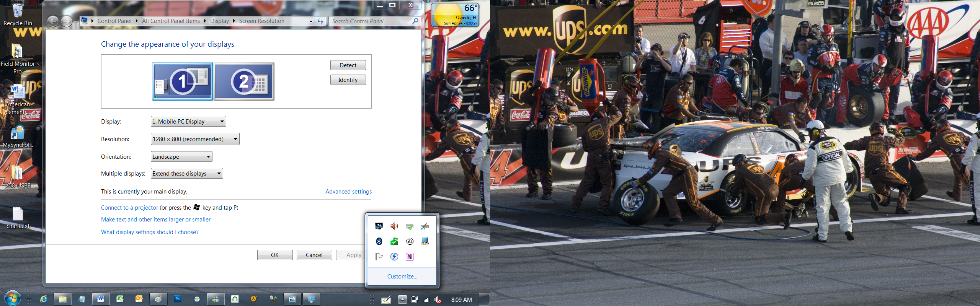The height and width of the screenshot is (306, 980).
Task: Open Make text and other items larger or smaller
Action: tap(156, 220)
